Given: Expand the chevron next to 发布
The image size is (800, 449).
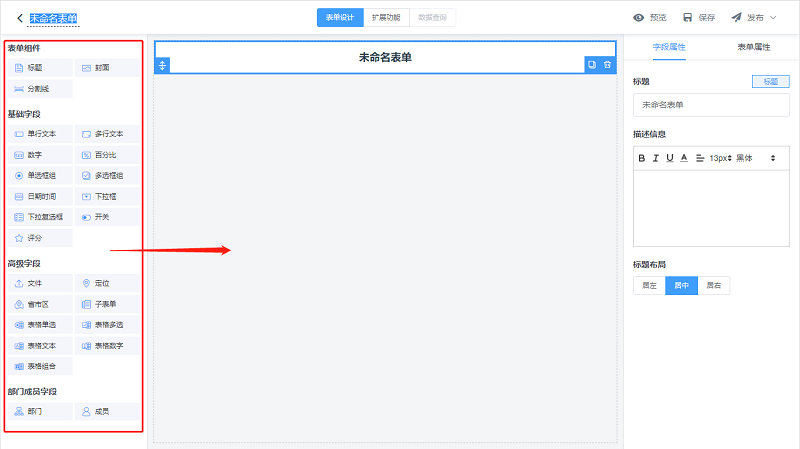Looking at the screenshot, I should click(x=773, y=18).
